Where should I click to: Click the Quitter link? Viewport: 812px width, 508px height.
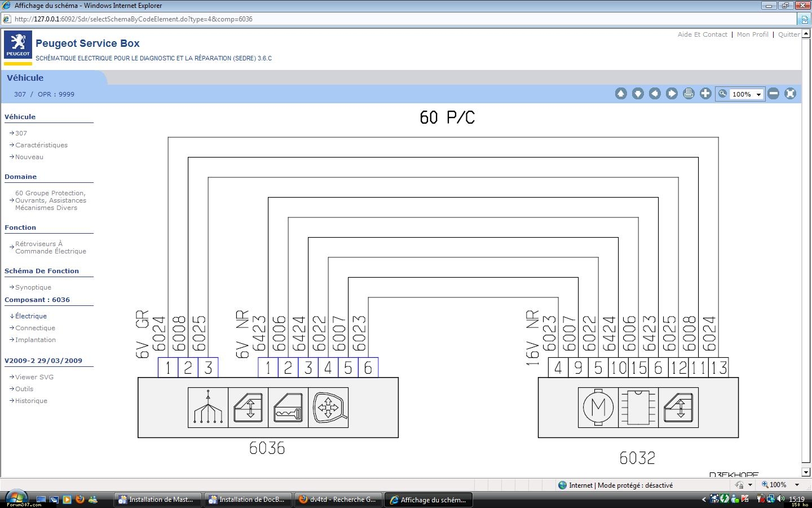789,34
